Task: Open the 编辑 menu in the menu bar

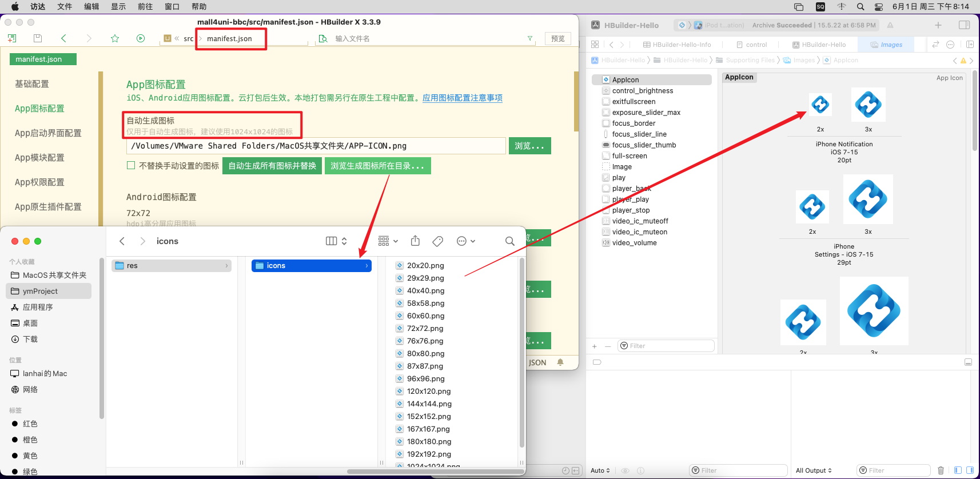Action: pyautogui.click(x=91, y=6)
